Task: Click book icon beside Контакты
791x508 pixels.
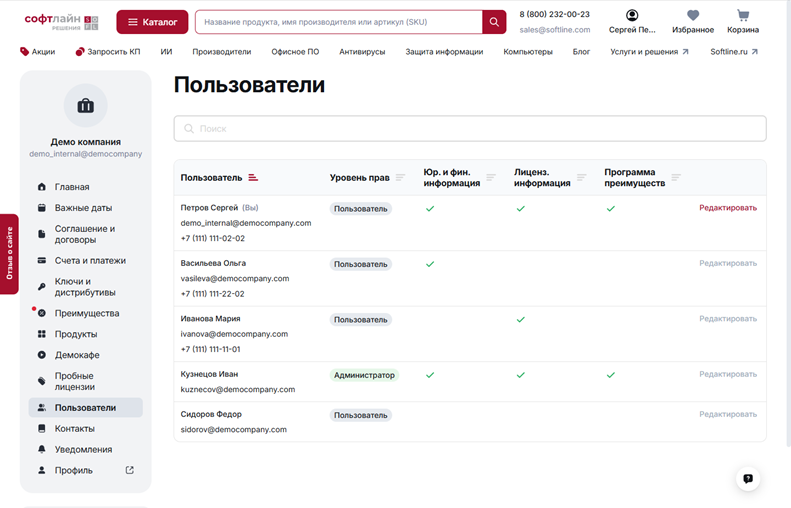Action: pyautogui.click(x=42, y=428)
